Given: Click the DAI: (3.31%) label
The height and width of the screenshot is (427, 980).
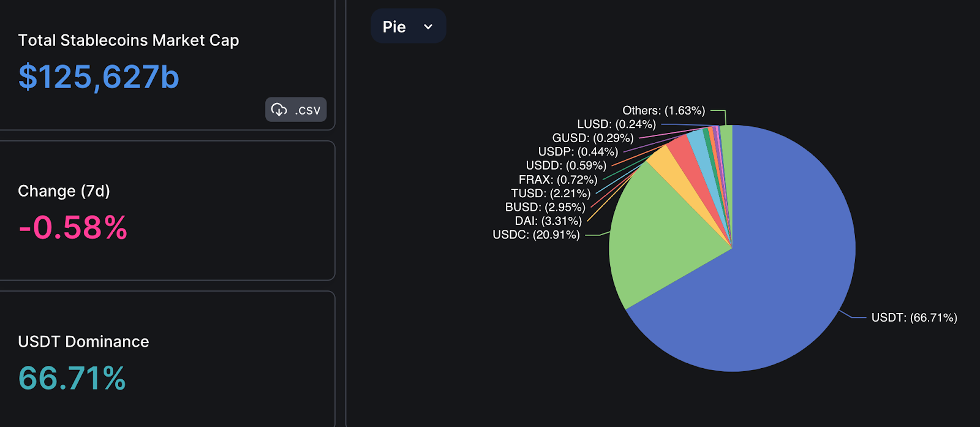Looking at the screenshot, I should click(548, 221).
